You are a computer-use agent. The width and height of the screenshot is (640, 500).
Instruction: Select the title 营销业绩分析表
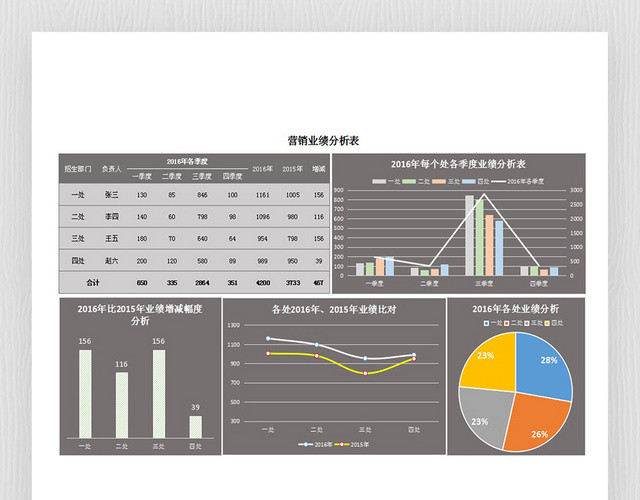323,141
